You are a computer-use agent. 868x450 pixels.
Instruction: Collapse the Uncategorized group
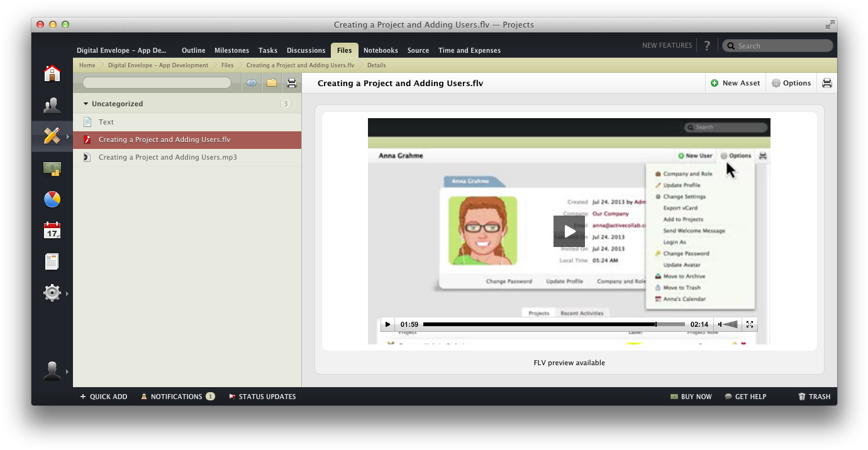[x=86, y=104]
